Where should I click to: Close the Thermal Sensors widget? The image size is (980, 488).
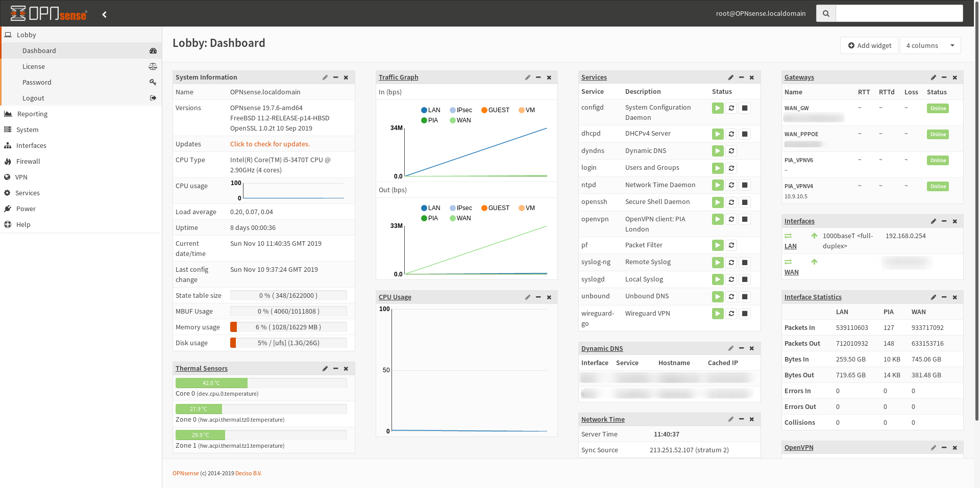click(346, 369)
